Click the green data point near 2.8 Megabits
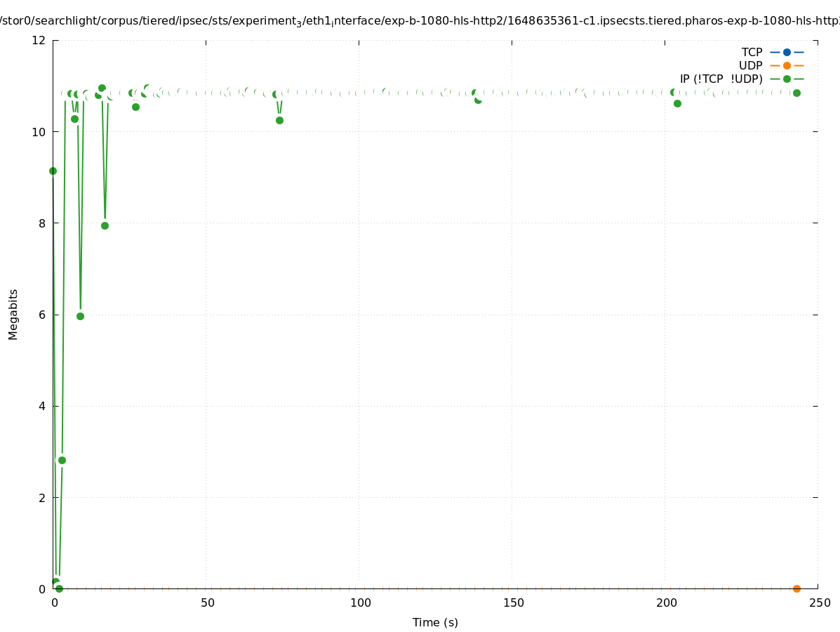This screenshot has height=632, width=840. click(x=62, y=460)
